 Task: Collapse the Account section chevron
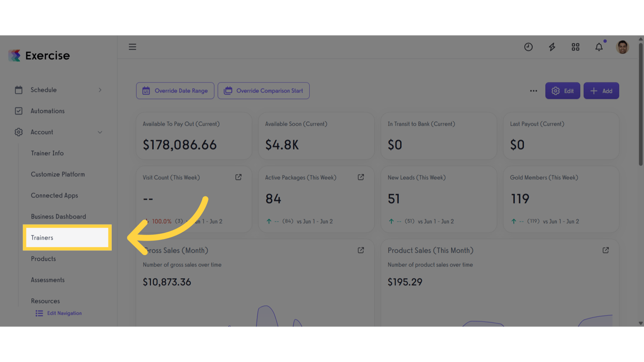tap(100, 132)
